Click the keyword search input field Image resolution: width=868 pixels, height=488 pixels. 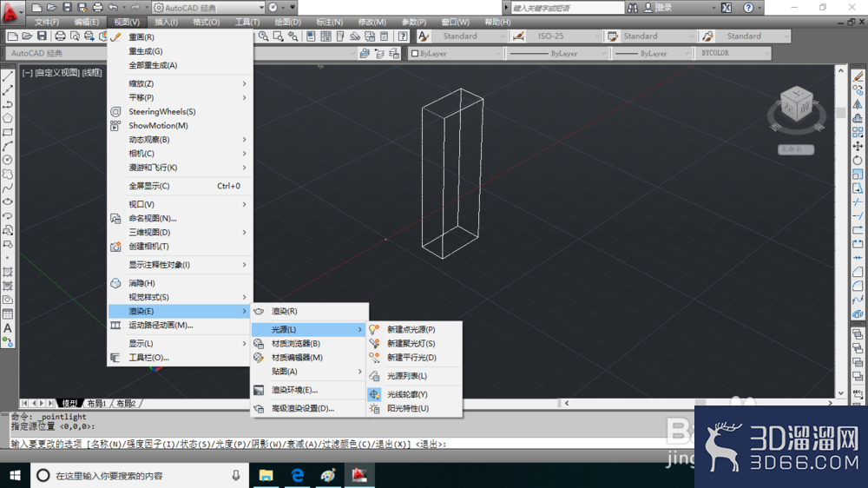pos(567,8)
